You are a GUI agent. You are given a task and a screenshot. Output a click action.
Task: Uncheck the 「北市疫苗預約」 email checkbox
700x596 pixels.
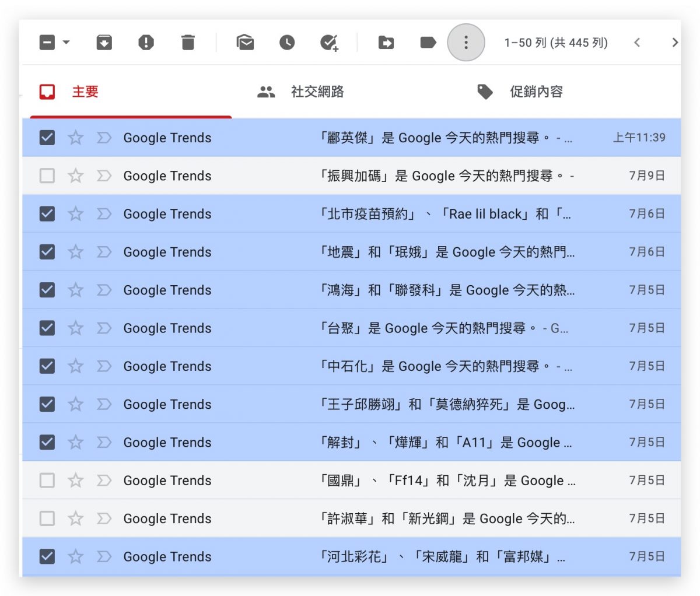(47, 214)
